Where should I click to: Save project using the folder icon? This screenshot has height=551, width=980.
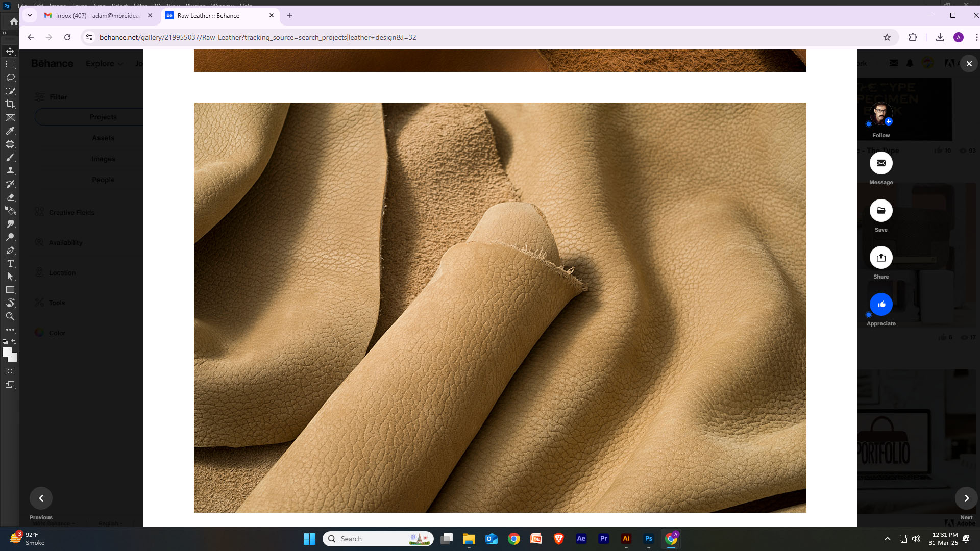(x=881, y=211)
